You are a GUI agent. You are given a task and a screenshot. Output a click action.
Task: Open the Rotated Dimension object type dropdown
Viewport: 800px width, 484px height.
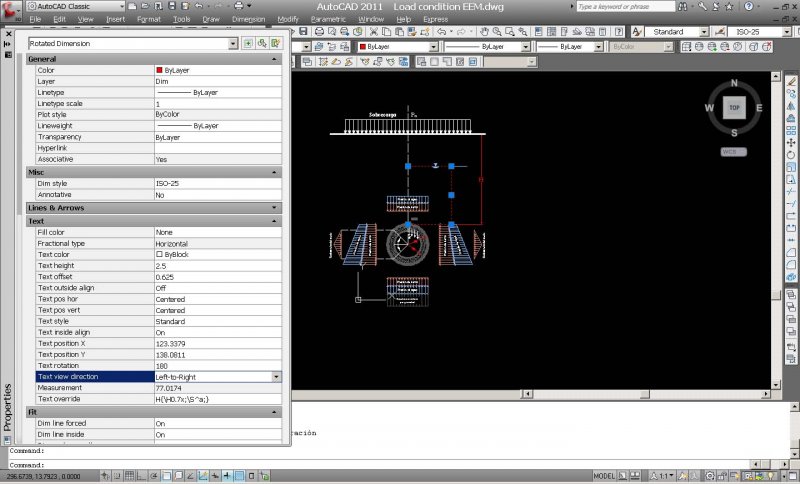coord(234,43)
